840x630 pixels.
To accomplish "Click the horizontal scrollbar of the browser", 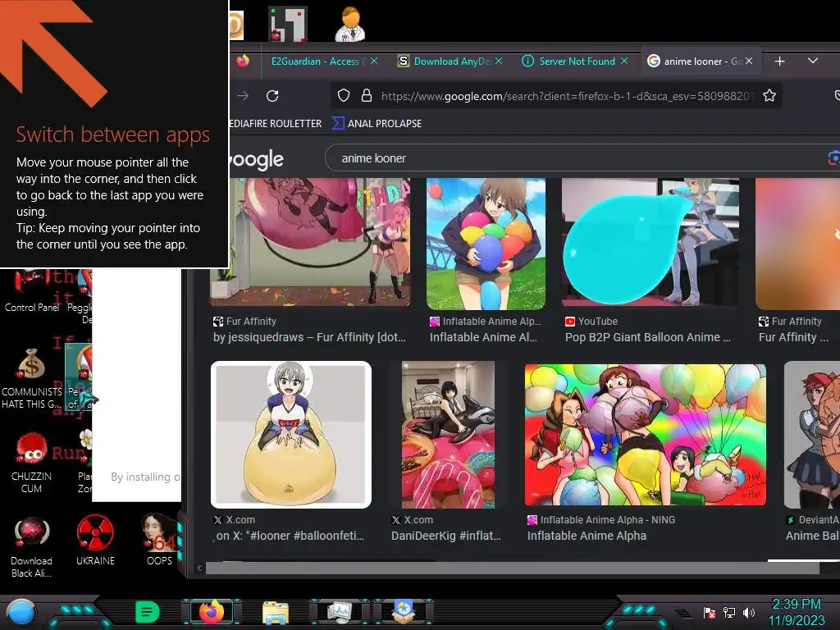I will [512, 568].
